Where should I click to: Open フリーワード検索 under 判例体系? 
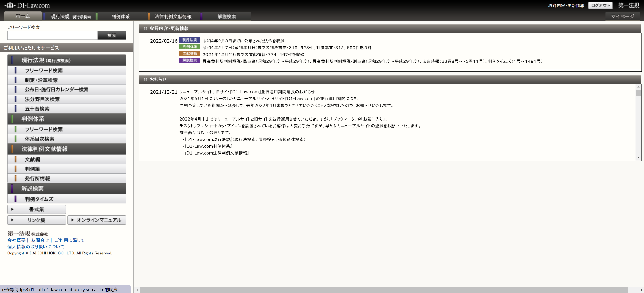[x=67, y=129]
